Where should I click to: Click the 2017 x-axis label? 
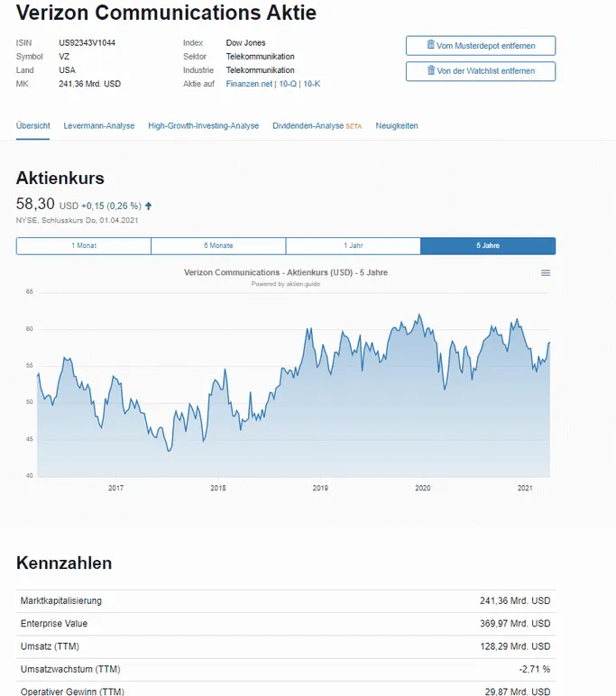116,489
